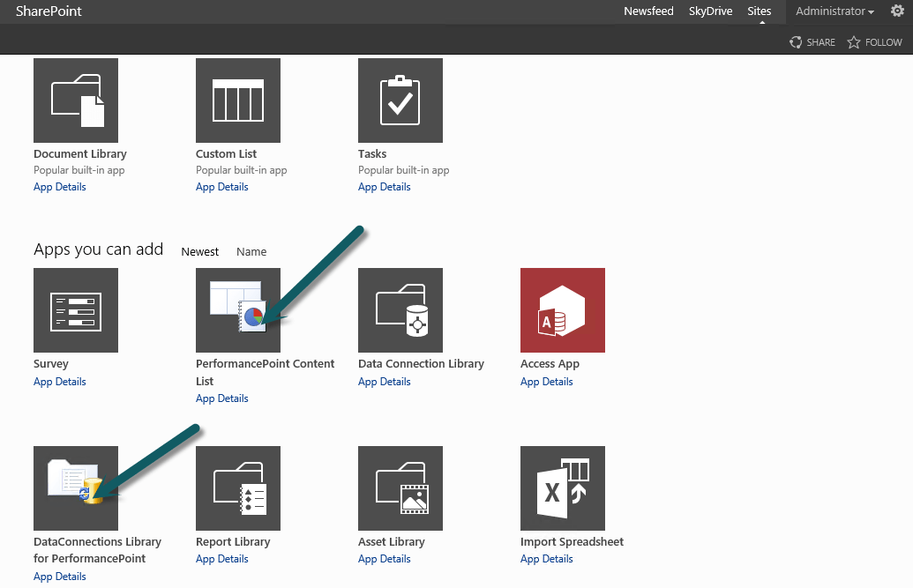Click the "Tasks" app title text
This screenshot has height=588, width=913.
point(372,153)
